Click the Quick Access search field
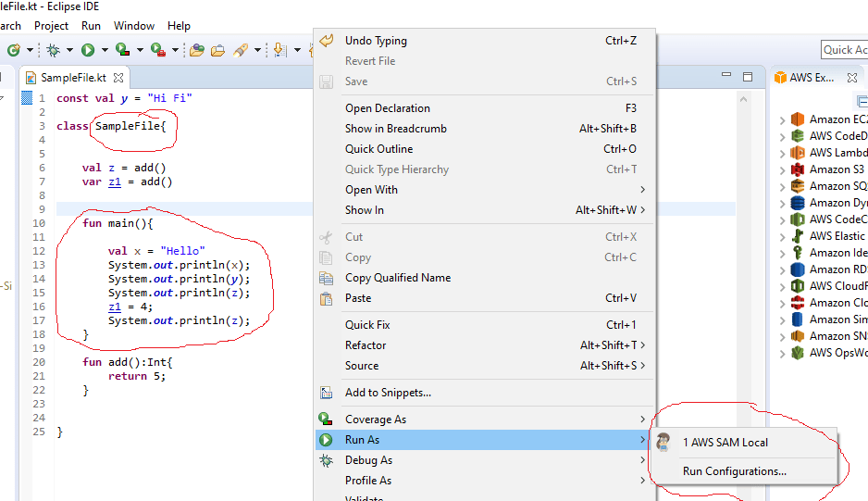 (845, 50)
